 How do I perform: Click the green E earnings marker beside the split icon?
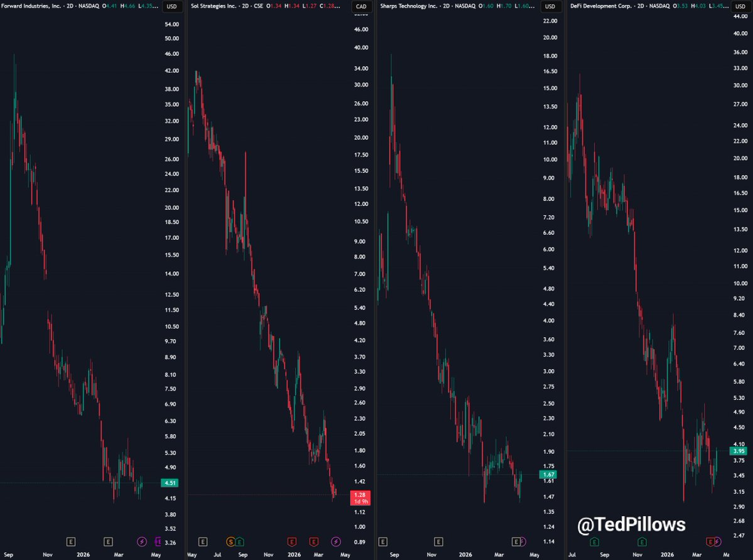coord(239,542)
